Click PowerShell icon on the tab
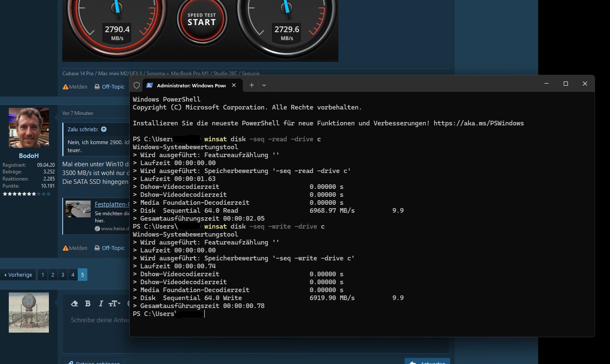Image resolution: width=610 pixels, height=364 pixels. coord(150,85)
